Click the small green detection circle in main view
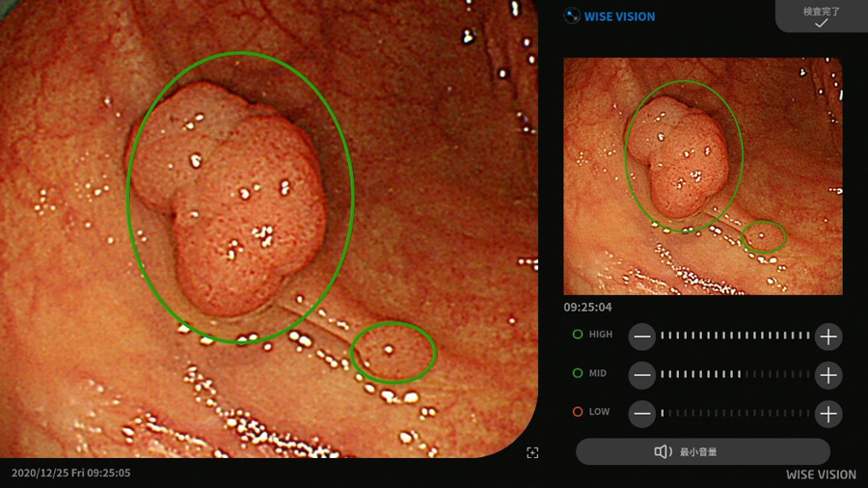 click(393, 352)
